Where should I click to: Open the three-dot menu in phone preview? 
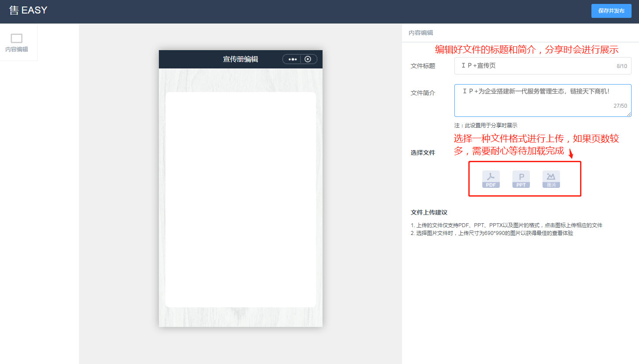coord(292,59)
